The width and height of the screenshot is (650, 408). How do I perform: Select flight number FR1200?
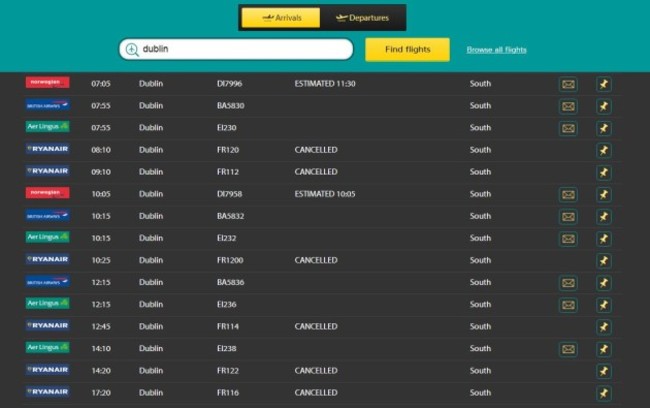[x=230, y=260]
